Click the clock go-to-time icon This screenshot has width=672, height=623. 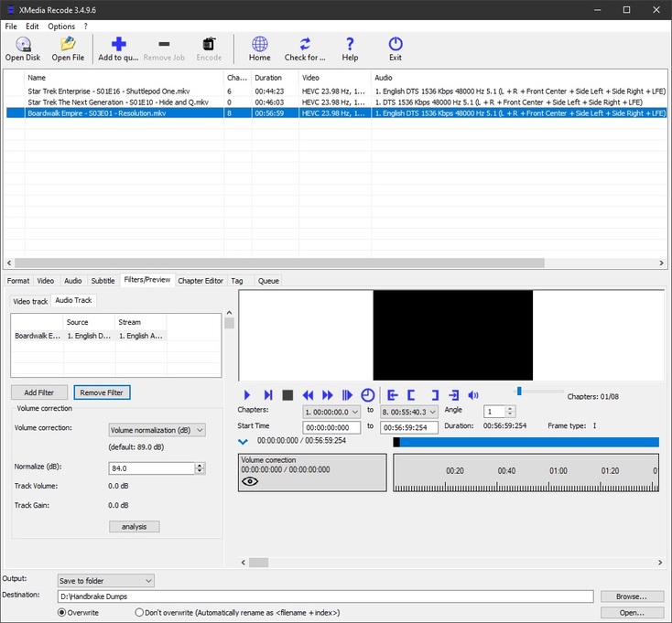pos(368,395)
